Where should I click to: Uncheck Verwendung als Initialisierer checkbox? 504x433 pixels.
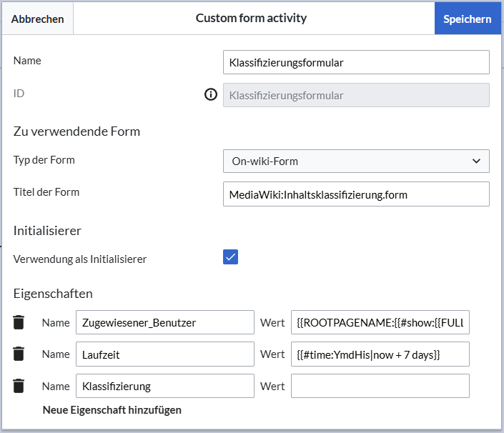230,258
